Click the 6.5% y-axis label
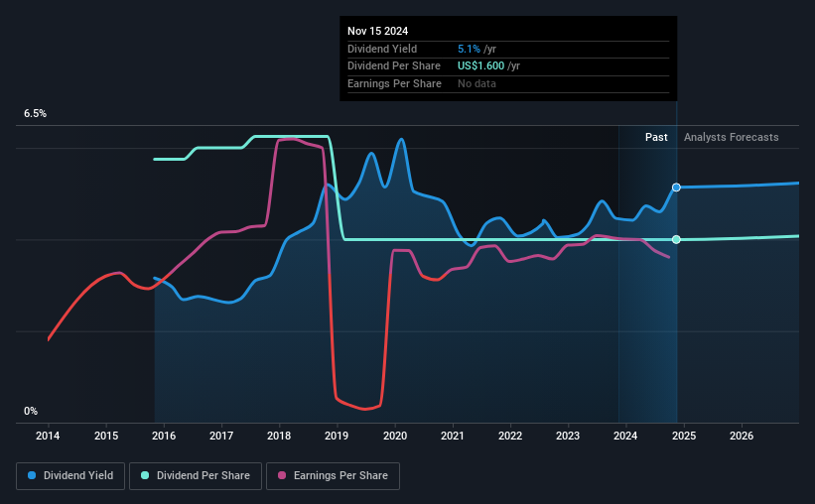815x504 pixels. pyautogui.click(x=36, y=114)
